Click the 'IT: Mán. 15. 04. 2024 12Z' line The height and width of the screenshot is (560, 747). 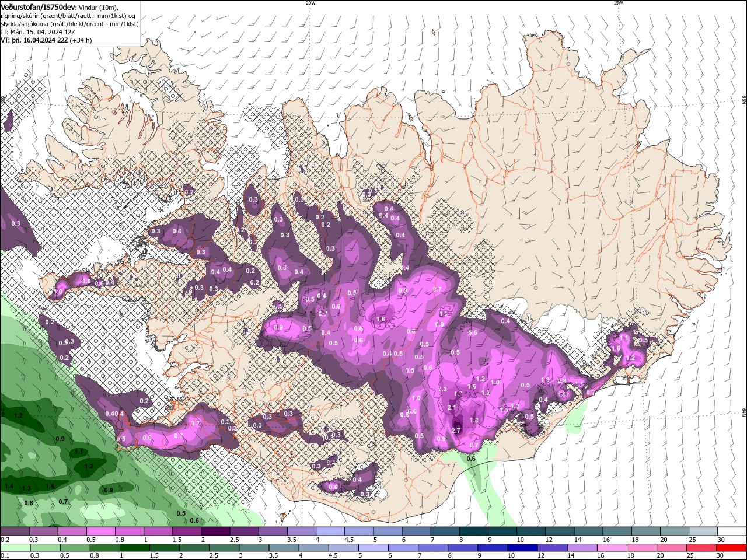click(38, 32)
